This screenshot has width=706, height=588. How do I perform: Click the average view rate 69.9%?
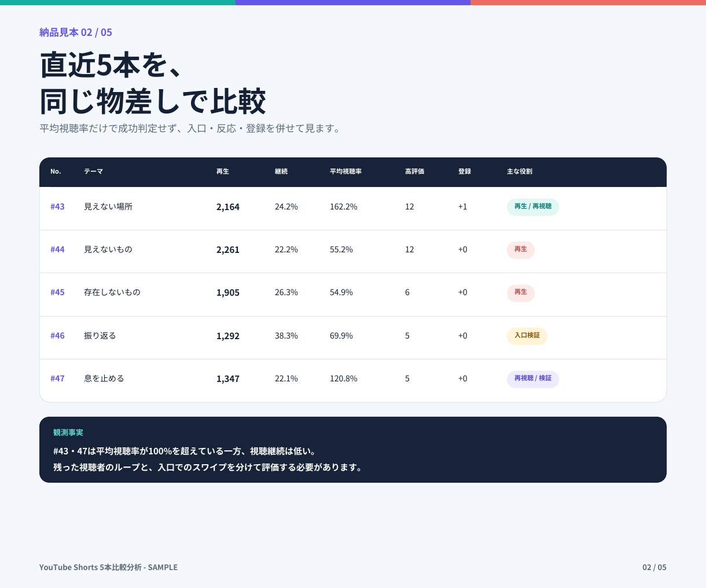[341, 336]
